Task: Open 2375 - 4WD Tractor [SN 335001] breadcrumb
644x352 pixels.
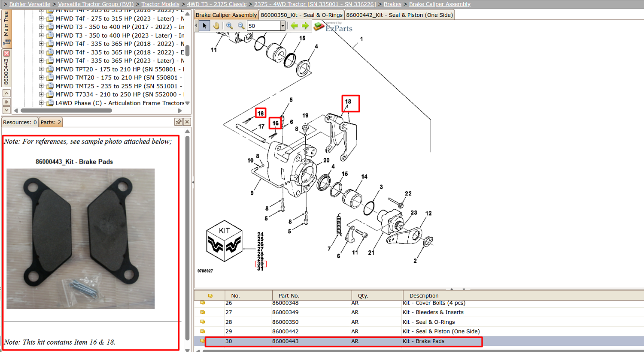Action: (x=315, y=4)
